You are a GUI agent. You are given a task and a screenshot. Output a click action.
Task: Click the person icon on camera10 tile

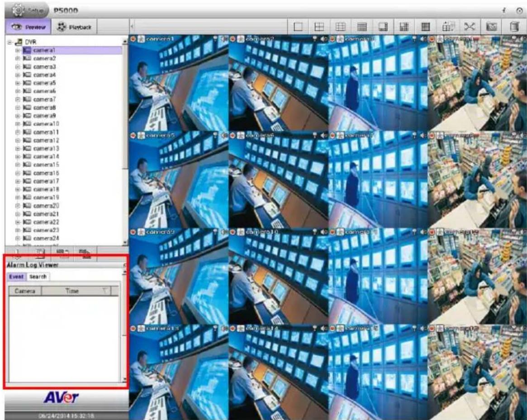[241, 232]
